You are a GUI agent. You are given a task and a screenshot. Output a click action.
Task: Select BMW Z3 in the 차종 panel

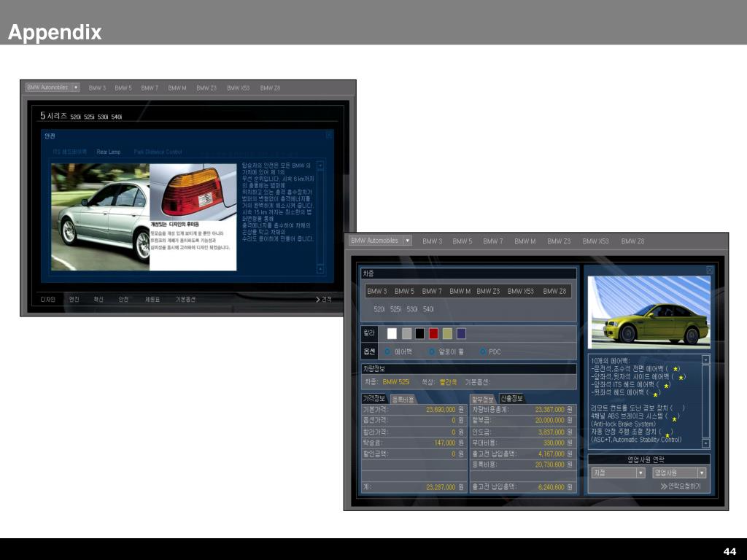(x=488, y=291)
